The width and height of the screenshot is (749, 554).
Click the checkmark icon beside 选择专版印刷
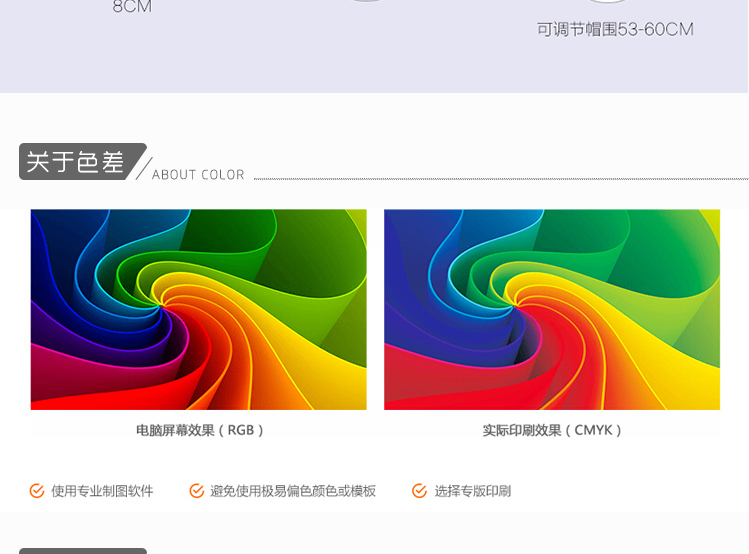(x=420, y=491)
